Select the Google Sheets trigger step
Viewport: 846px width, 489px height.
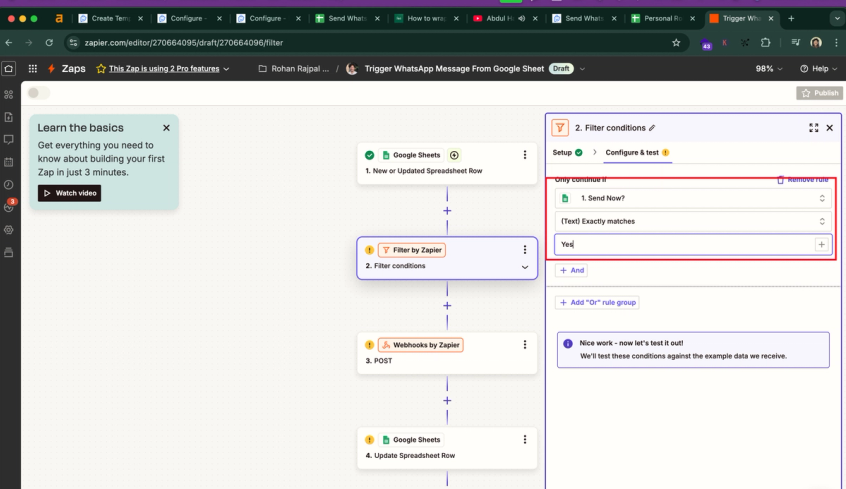tap(447, 163)
